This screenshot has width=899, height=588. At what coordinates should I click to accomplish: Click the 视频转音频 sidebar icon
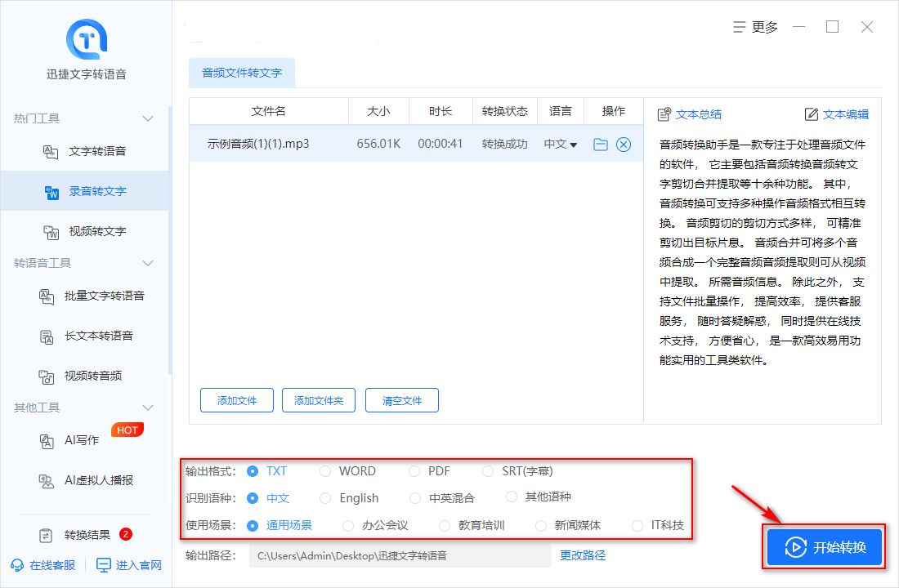coord(47,376)
